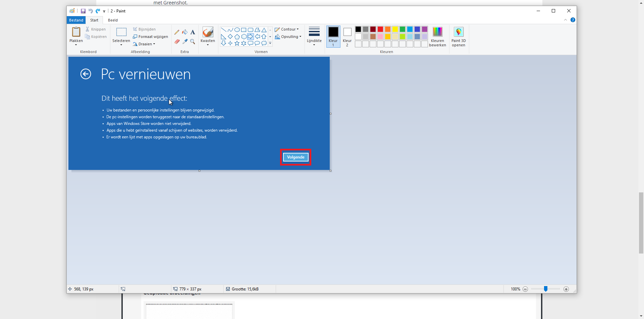644x319 pixels.
Task: Switch to the Start ribbon tab
Action: 94,20
